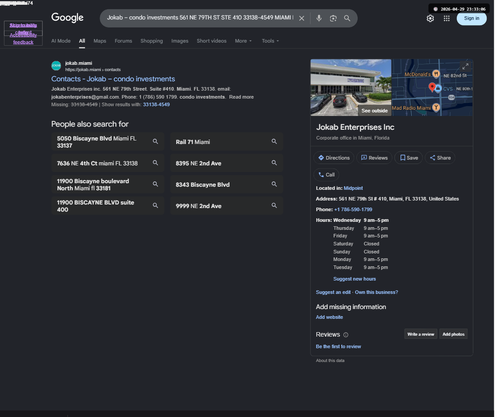The image size is (500, 417).
Task: Expand the Tools dropdown
Action: tap(270, 41)
